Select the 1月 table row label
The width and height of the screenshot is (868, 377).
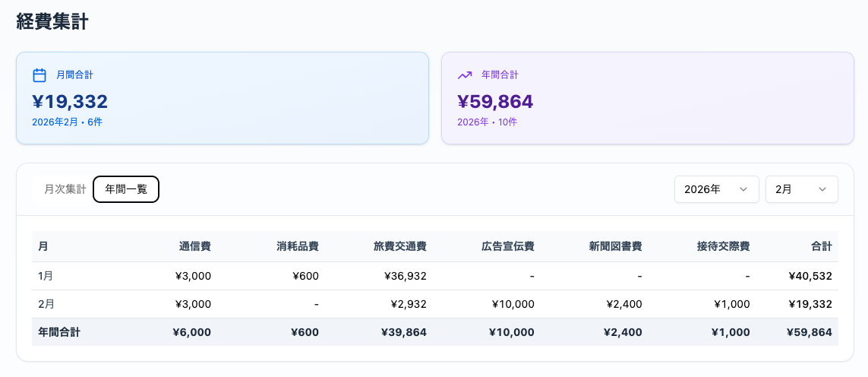coord(46,276)
